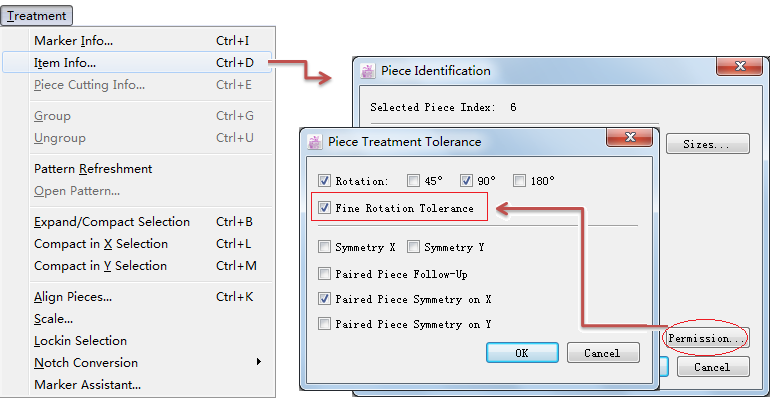Check Paired Piece Follow-Up
Image resolution: width=774 pixels, height=400 pixels.
(324, 273)
